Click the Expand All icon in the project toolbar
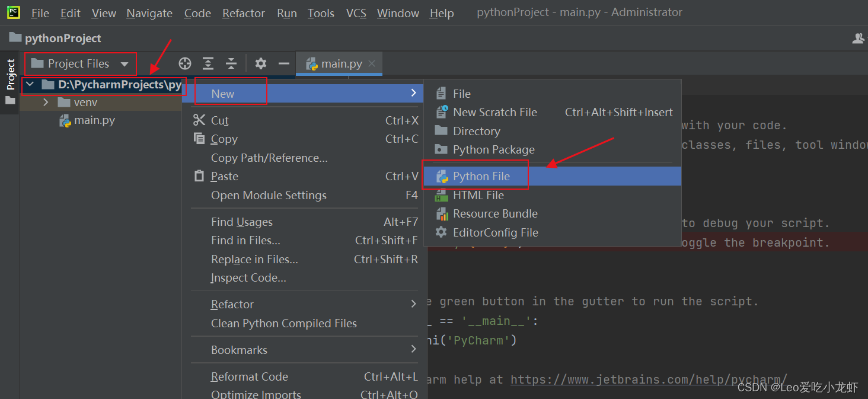This screenshot has height=399, width=868. pyautogui.click(x=208, y=63)
